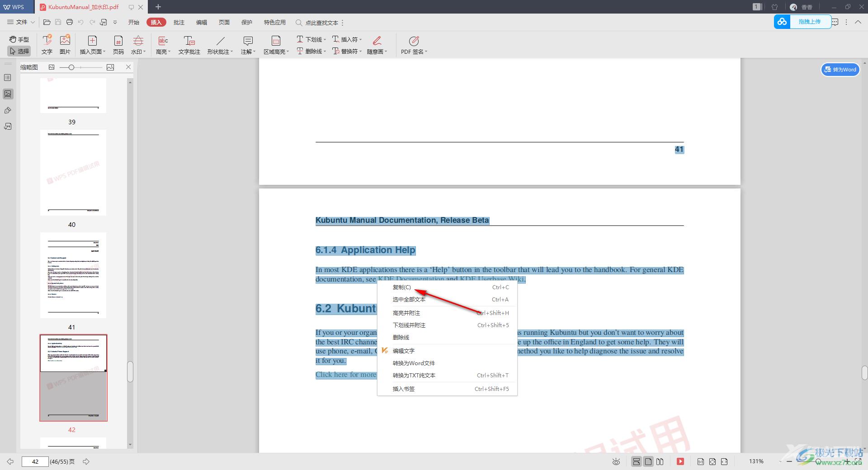Go to next page arrow
The image size is (868, 470).
86,461
